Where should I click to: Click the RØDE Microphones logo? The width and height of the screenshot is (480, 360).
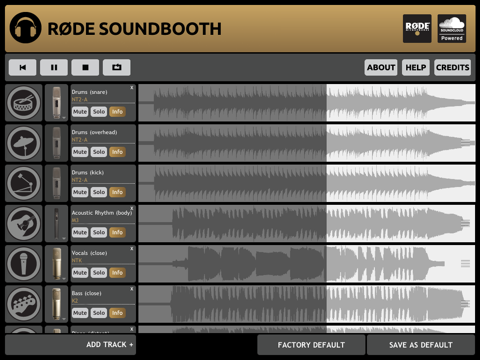pos(417,28)
